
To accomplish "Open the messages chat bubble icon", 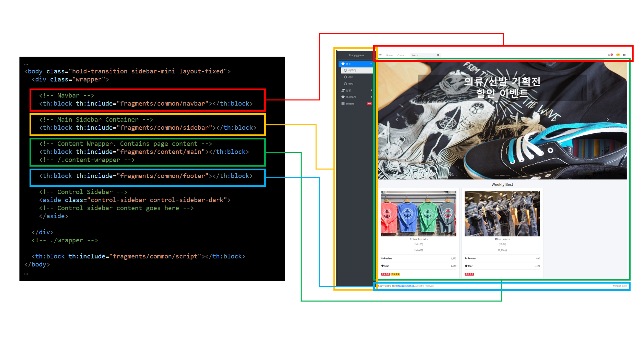I will coord(610,55).
